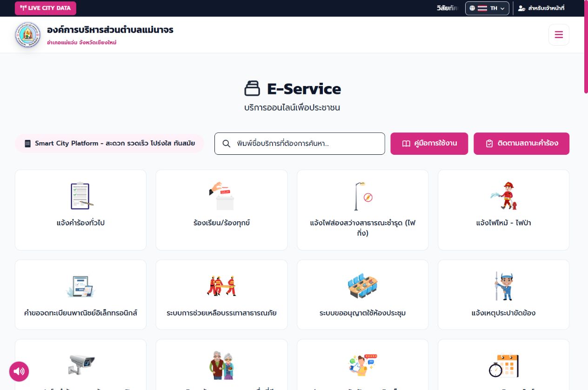
Task: Click the rescue team stretcher icon
Action: (x=221, y=285)
